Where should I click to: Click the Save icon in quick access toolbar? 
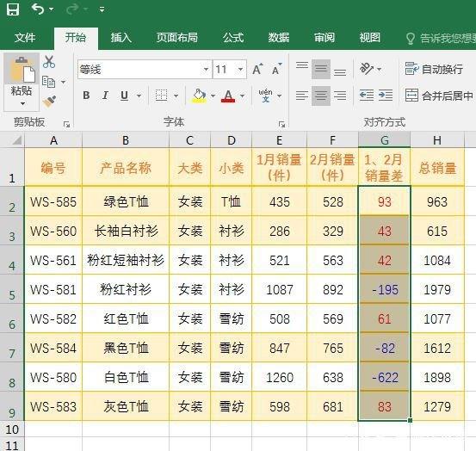click(x=13, y=9)
